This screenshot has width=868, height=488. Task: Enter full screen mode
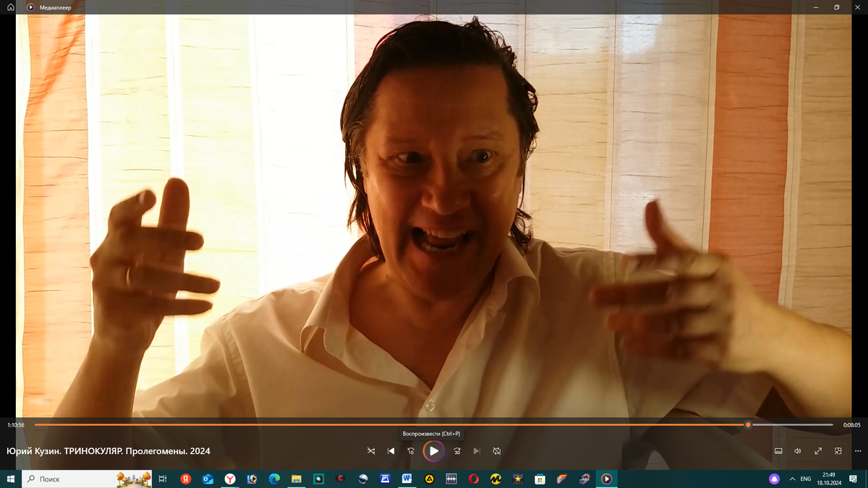click(x=818, y=451)
